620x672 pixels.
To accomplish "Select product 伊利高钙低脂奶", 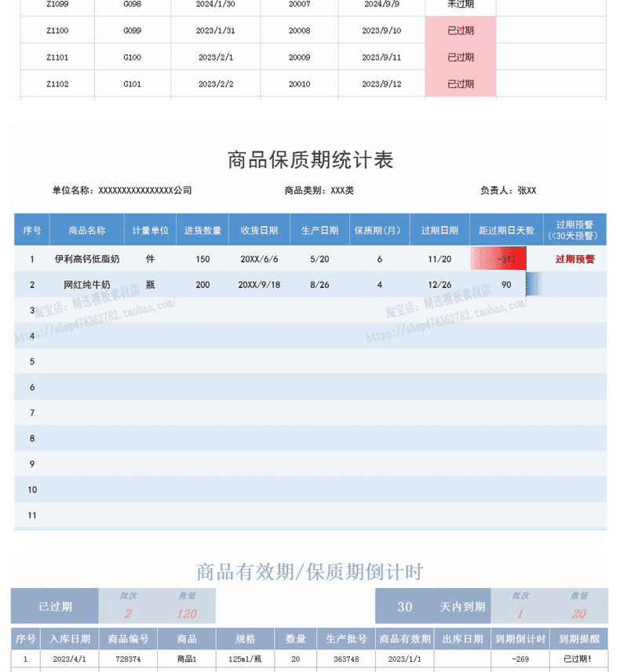I will point(87,259).
